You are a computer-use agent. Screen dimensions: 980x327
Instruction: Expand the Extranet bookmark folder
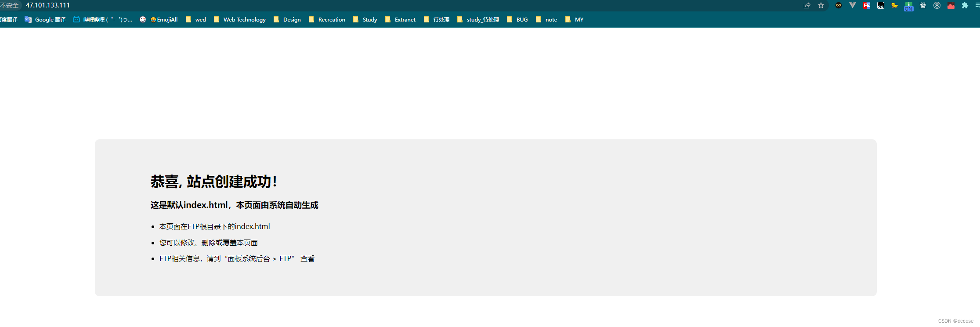click(x=400, y=19)
